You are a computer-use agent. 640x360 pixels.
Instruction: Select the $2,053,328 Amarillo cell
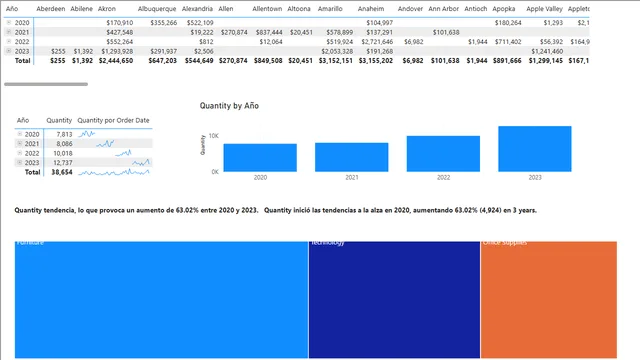point(337,51)
